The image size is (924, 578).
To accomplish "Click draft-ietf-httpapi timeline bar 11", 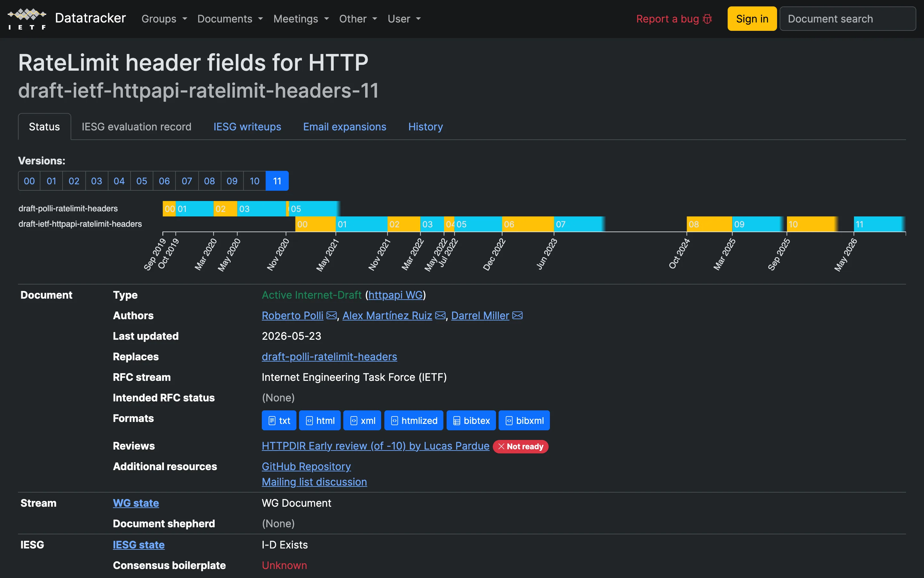I will pyautogui.click(x=879, y=224).
